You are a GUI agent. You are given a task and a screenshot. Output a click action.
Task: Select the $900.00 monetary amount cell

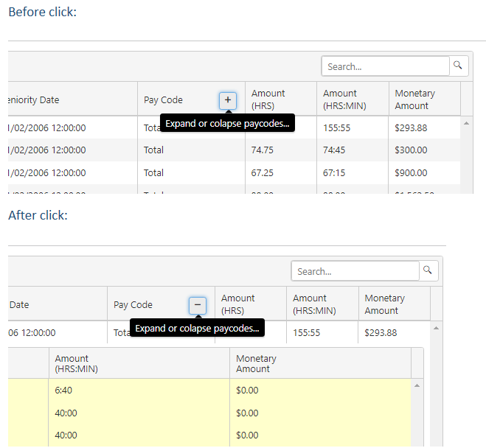click(411, 173)
